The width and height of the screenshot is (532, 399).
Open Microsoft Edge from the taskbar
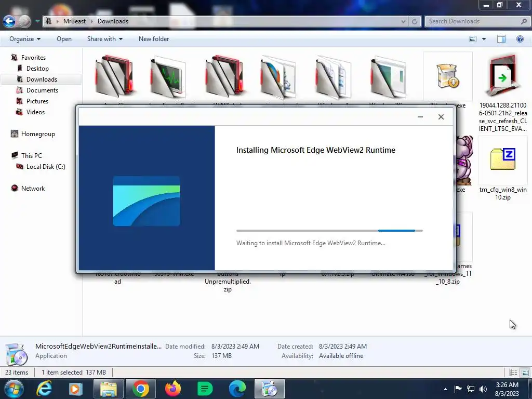point(237,389)
